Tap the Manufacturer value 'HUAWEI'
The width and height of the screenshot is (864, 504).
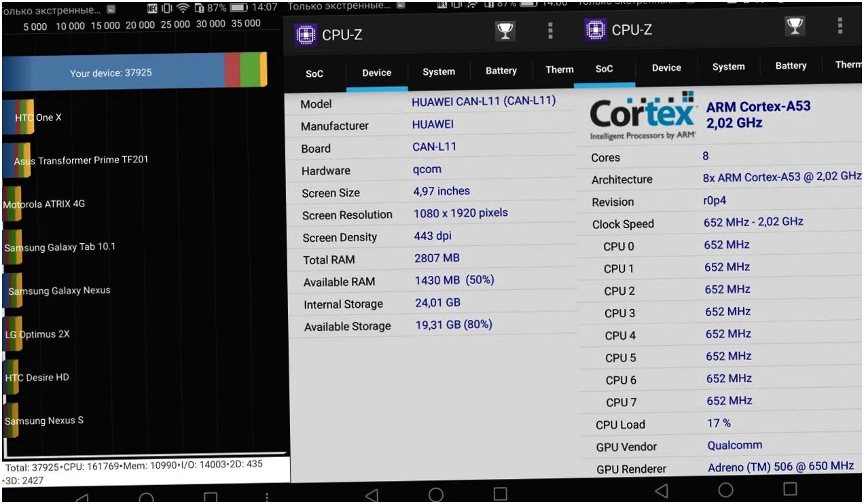point(433,124)
